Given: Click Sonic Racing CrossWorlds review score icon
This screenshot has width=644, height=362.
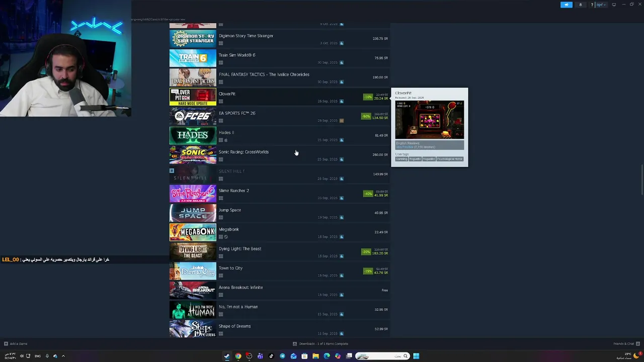Looking at the screenshot, I should click(x=342, y=159).
